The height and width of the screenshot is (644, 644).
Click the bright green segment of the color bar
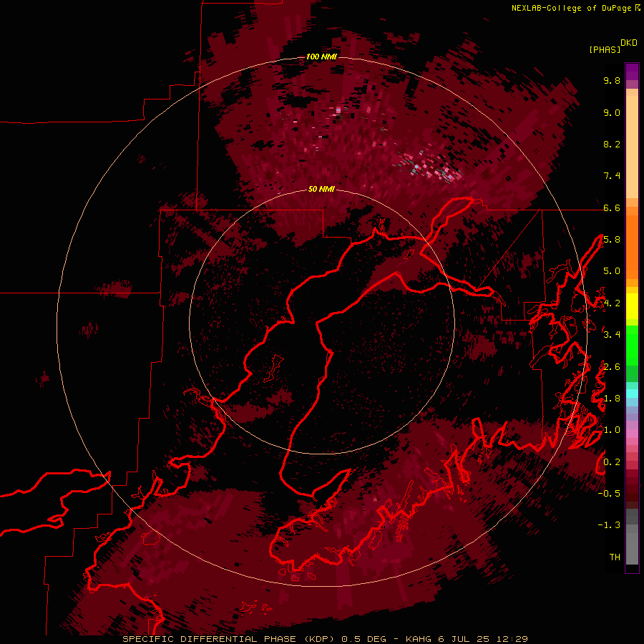coord(632,345)
